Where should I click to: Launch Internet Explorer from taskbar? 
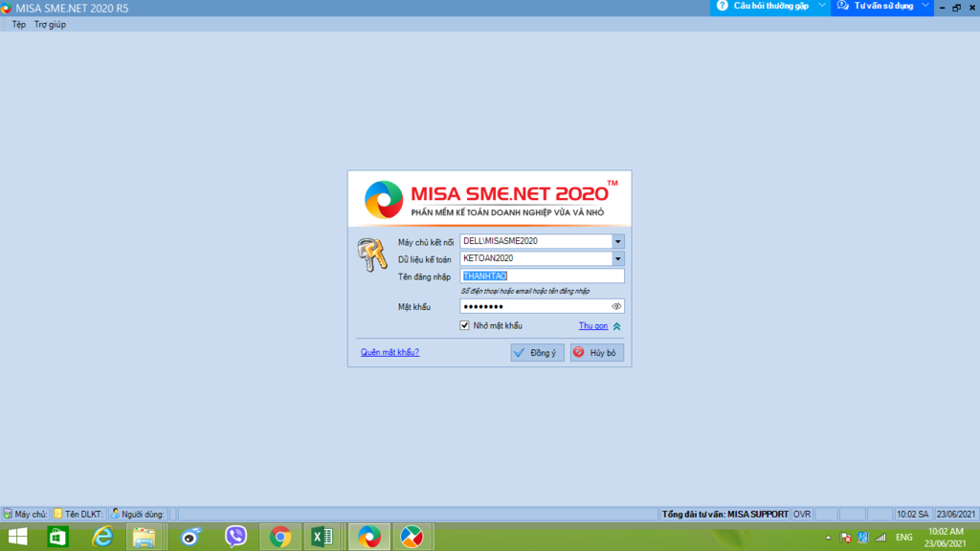[102, 537]
